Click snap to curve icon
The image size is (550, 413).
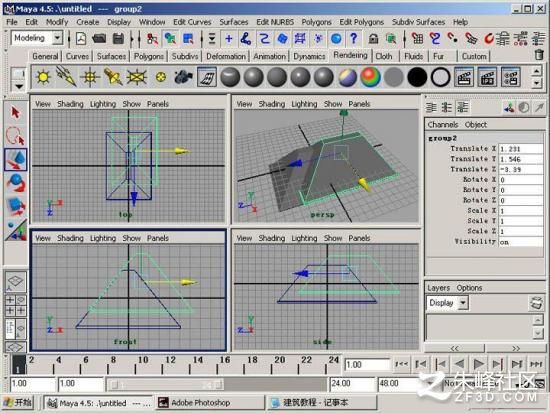tap(435, 38)
